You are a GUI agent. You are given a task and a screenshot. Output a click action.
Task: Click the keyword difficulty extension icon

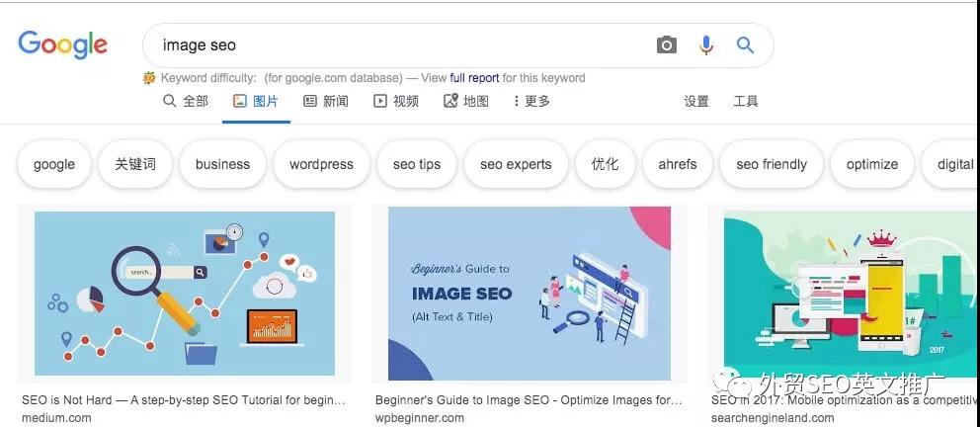click(149, 78)
